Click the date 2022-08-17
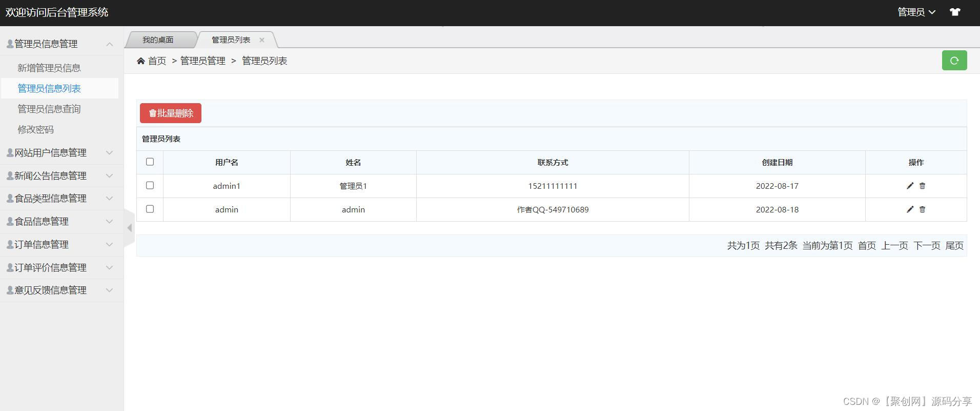 [777, 186]
